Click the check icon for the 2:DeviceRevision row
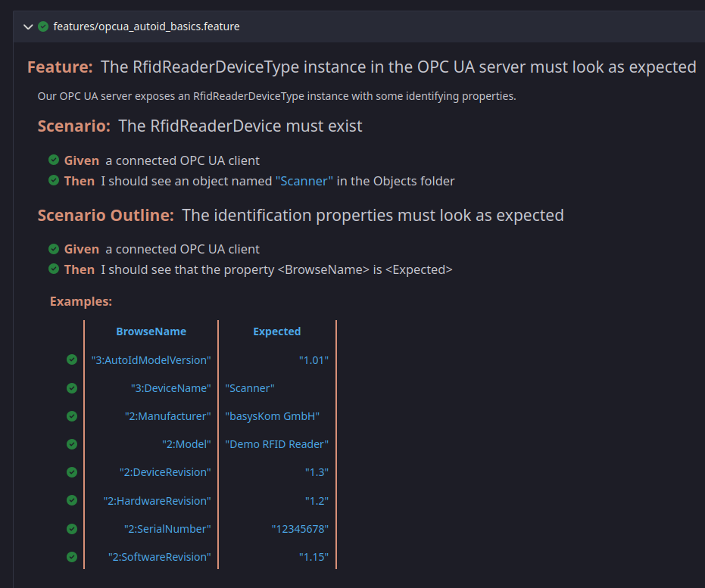The image size is (705, 588). [x=72, y=472]
